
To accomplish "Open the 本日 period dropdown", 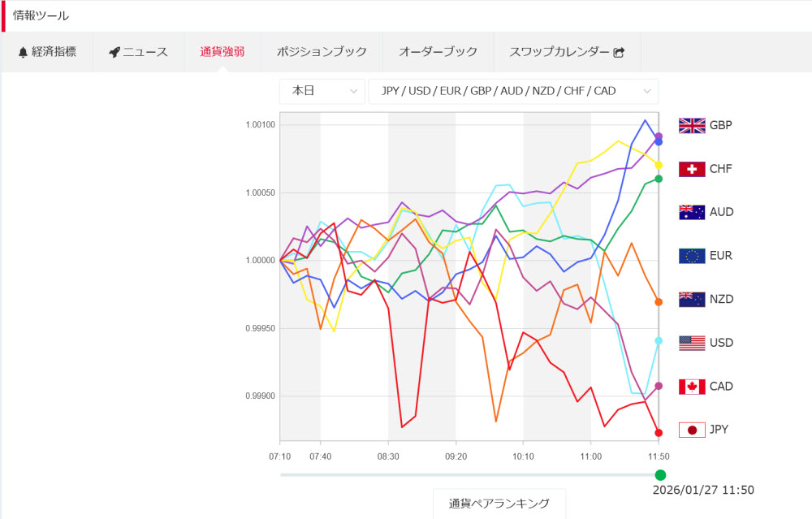I will [x=322, y=91].
